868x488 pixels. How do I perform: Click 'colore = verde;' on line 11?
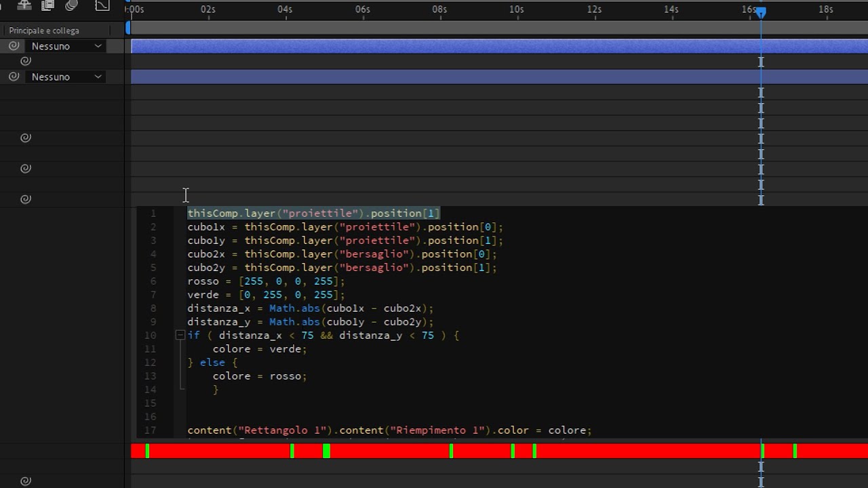260,348
